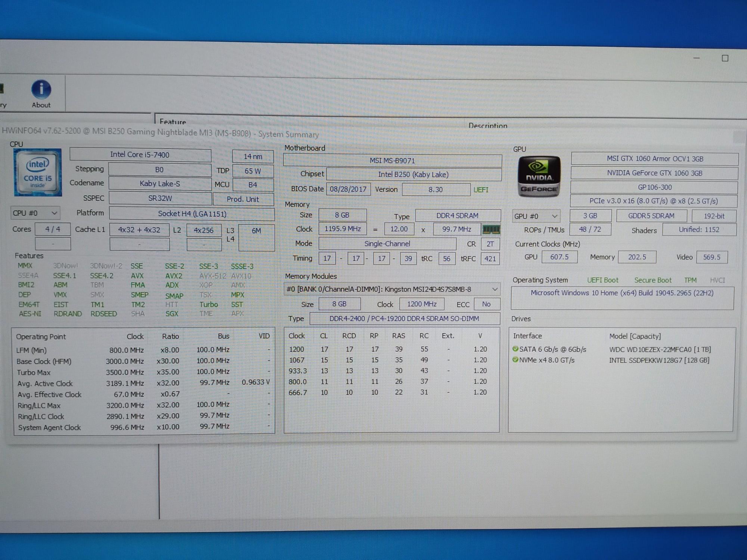Click the module clock 1200 MHz value
747x560 pixels.
tap(422, 304)
